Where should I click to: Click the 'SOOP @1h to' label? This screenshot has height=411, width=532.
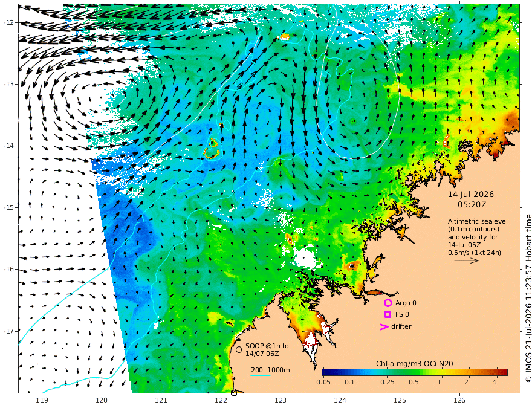pos(267,346)
